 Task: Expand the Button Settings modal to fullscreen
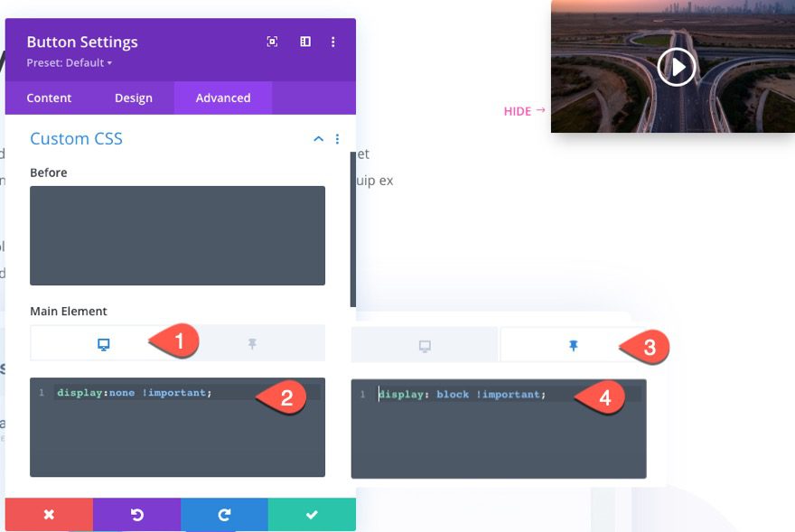pyautogui.click(x=273, y=42)
